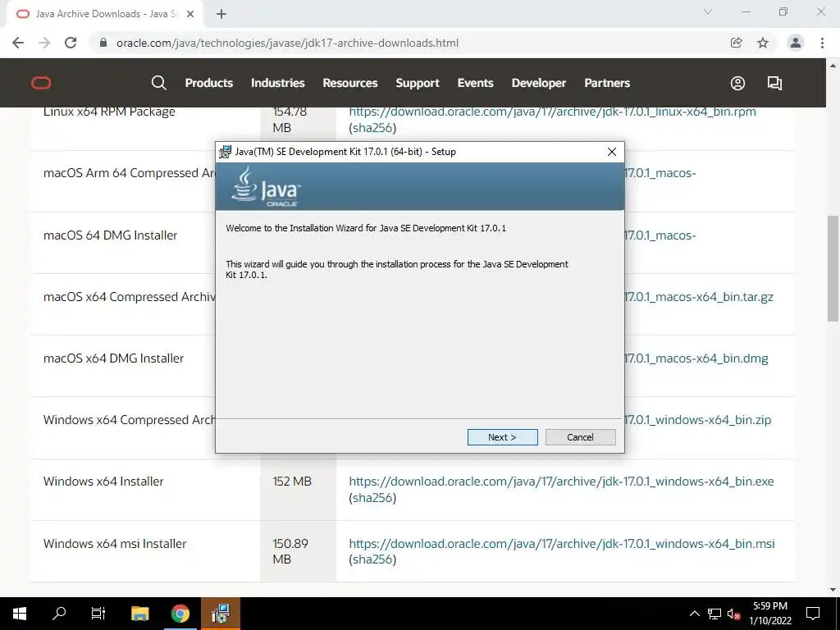840x630 pixels.
Task: Click the "macOS 64 DMG Installer" label
Action: pos(110,235)
